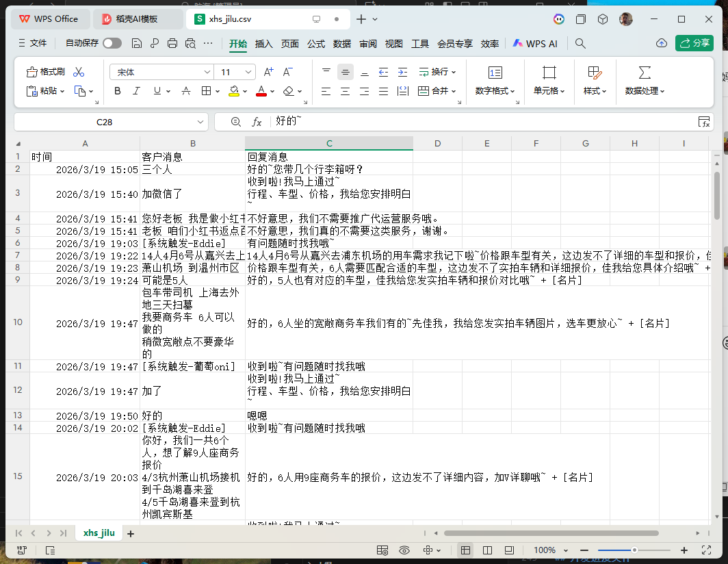
Task: Click the italic I icon
Action: click(136, 91)
